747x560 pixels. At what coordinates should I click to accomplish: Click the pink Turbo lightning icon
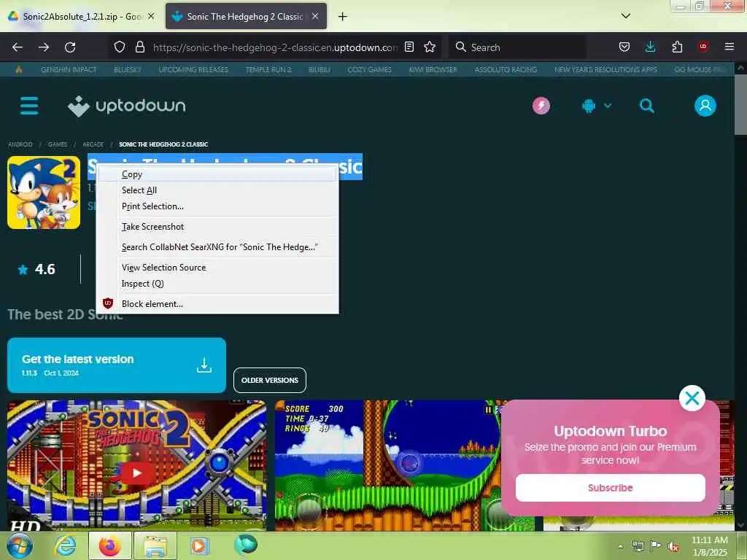tap(541, 106)
